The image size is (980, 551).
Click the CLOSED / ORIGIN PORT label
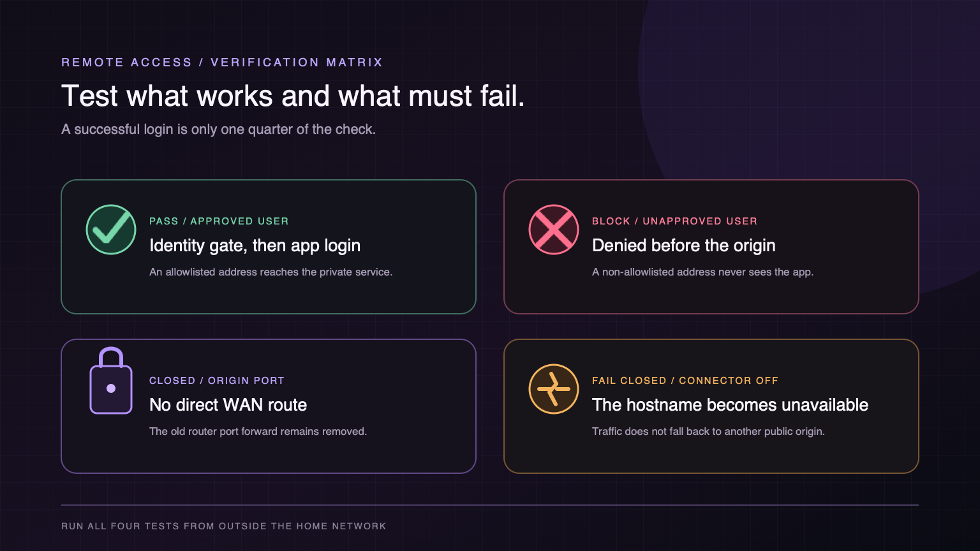pos(217,381)
